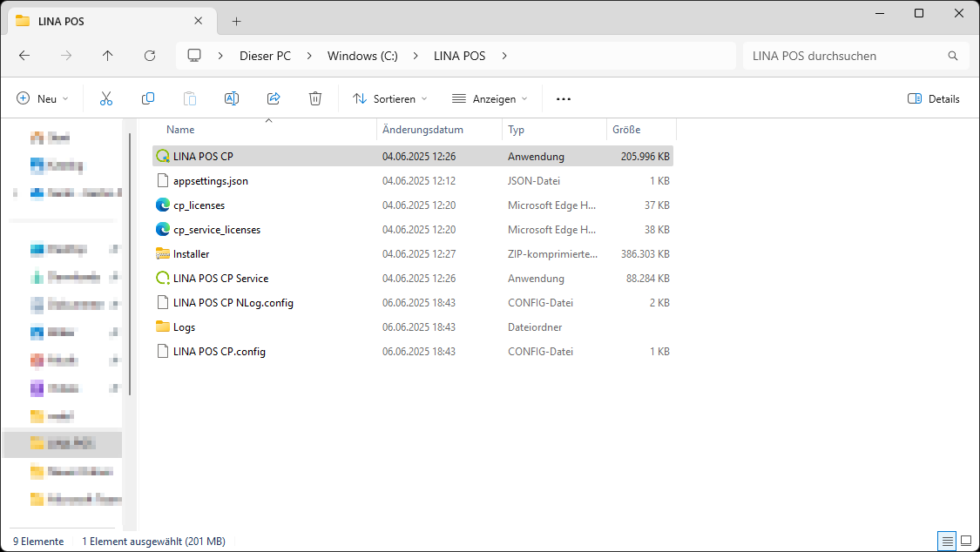Select the LINA POS tab
This screenshot has width=980, height=552.
click(112, 21)
